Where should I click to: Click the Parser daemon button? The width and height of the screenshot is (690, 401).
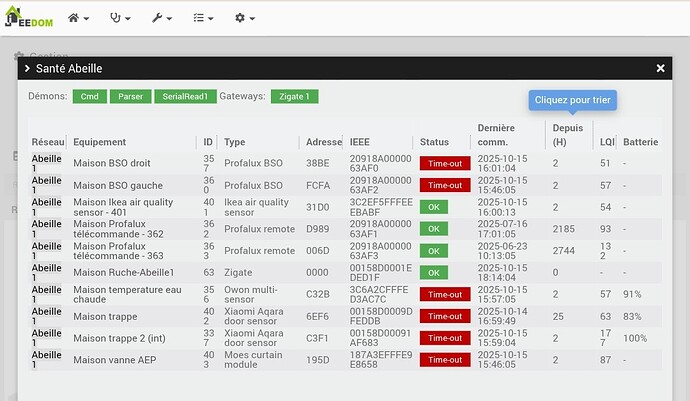click(131, 96)
